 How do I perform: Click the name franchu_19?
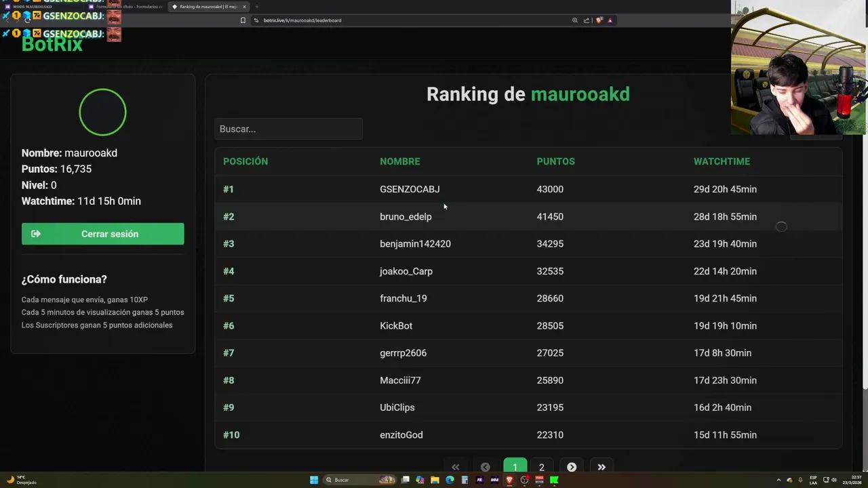point(403,298)
